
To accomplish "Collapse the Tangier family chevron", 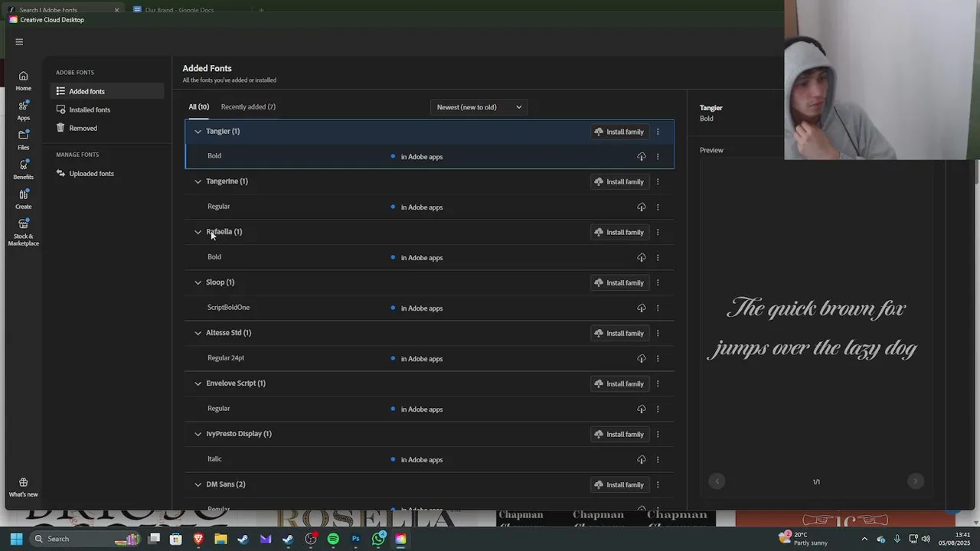I will [x=198, y=132].
